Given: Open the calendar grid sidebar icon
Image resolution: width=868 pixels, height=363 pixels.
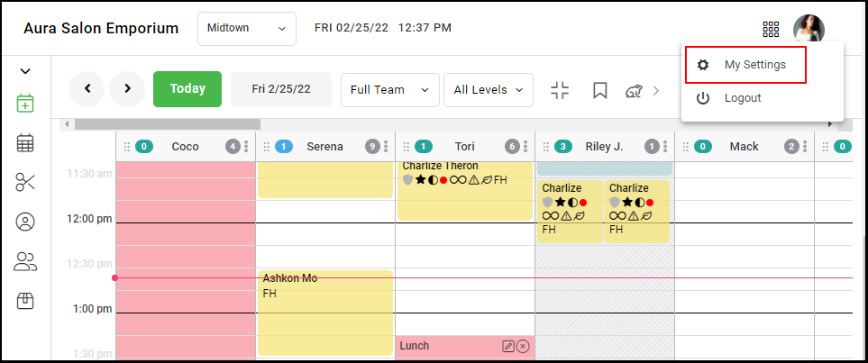Looking at the screenshot, I should (25, 142).
